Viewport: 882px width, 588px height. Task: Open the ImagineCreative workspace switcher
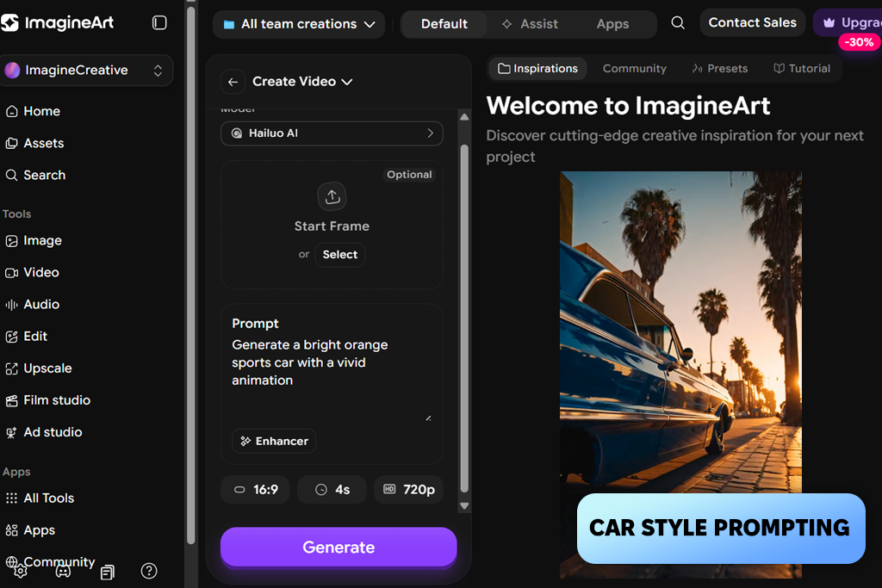click(x=85, y=71)
